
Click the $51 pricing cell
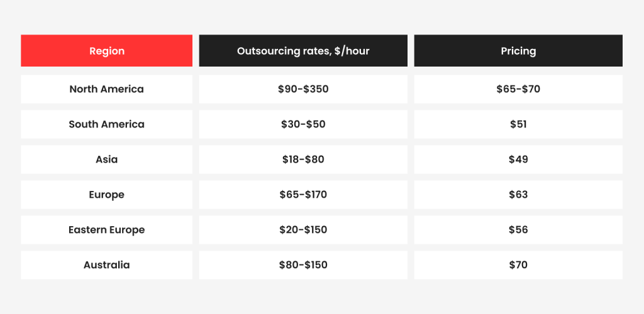pyautogui.click(x=518, y=124)
